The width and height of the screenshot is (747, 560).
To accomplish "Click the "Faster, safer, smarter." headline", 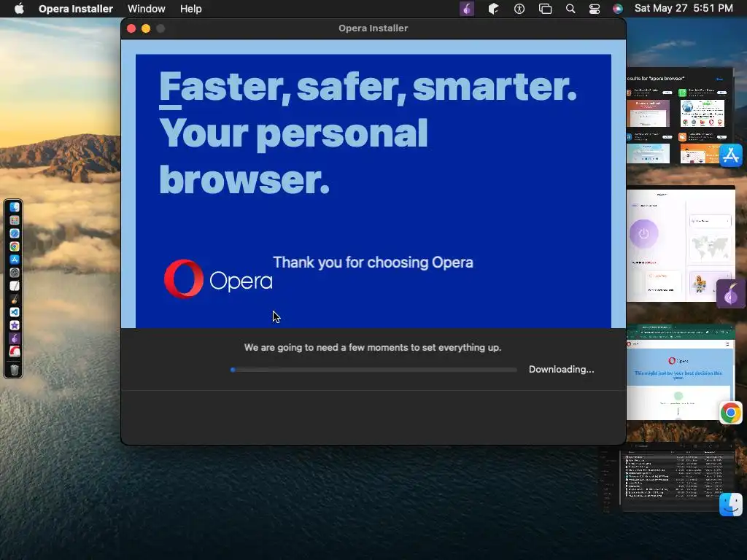I will 368,87.
